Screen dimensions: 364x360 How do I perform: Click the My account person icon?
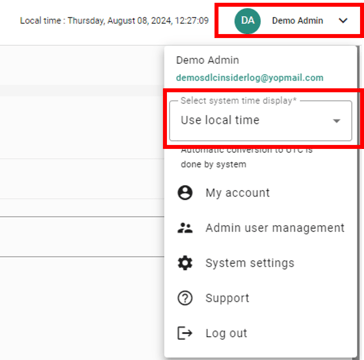click(185, 193)
